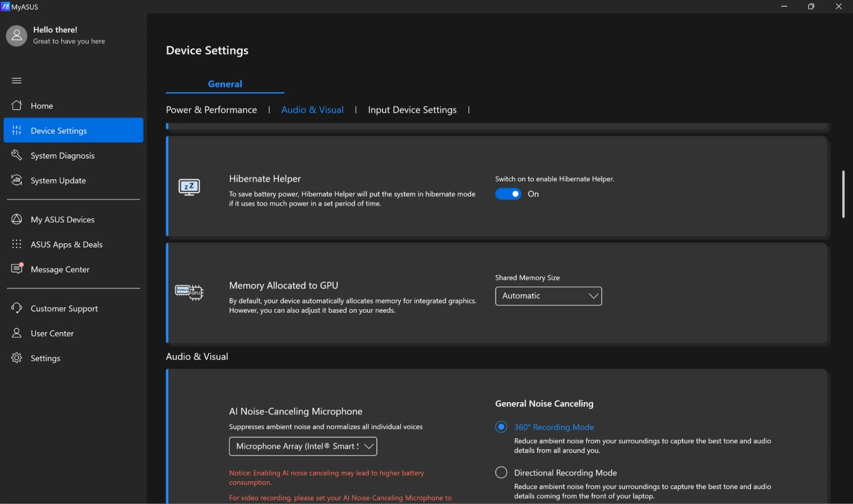Screen dimensions: 853x504
Task: Open User Center from the sidebar
Action: tap(52, 333)
